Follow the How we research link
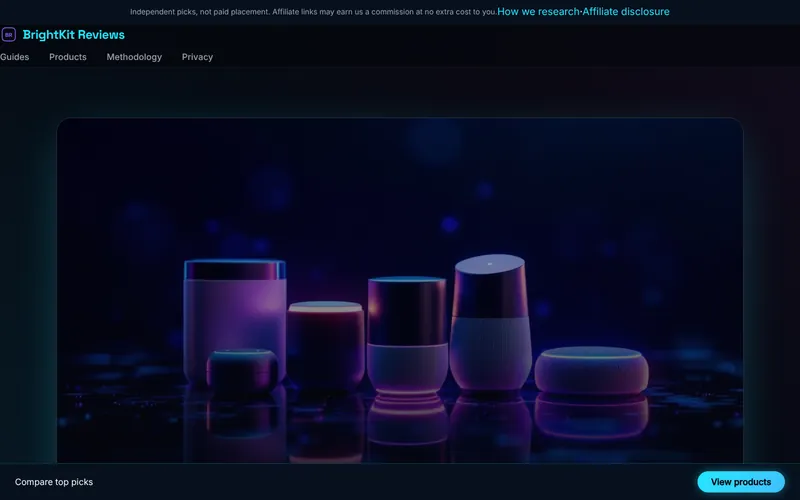The image size is (800, 500). point(538,11)
